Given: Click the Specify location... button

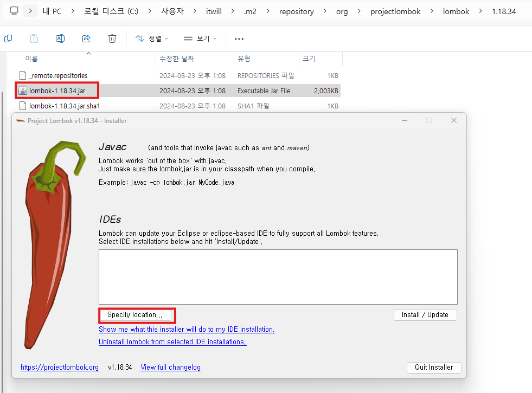Looking at the screenshot, I should 134,315.
